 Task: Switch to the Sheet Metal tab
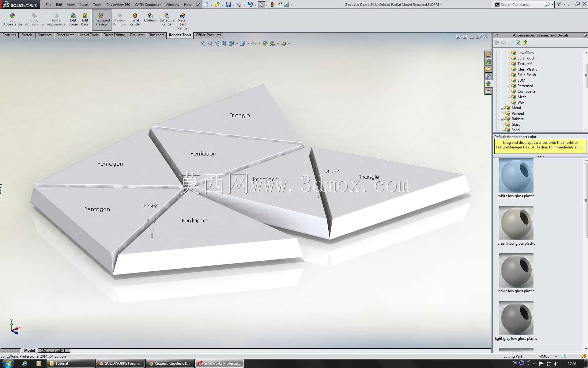click(66, 35)
